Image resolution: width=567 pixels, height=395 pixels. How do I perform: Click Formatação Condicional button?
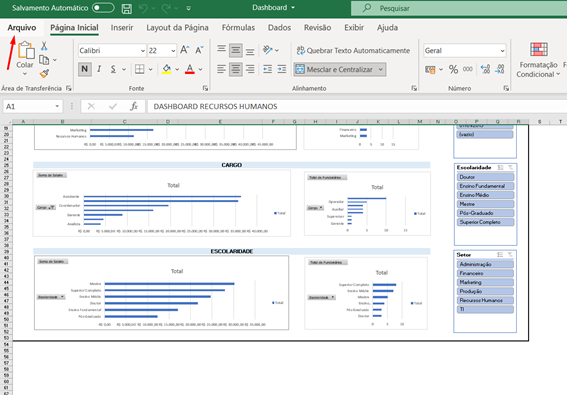(x=538, y=60)
